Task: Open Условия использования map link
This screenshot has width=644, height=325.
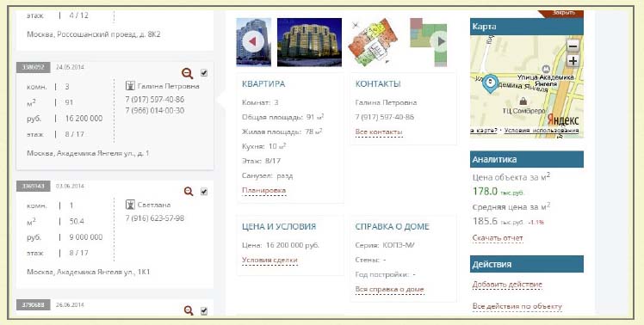Action: 542,131
